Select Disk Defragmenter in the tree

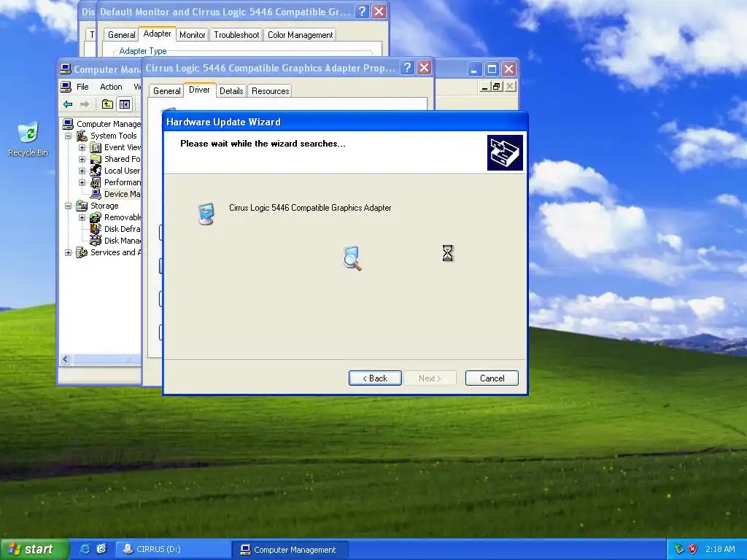pos(122,229)
